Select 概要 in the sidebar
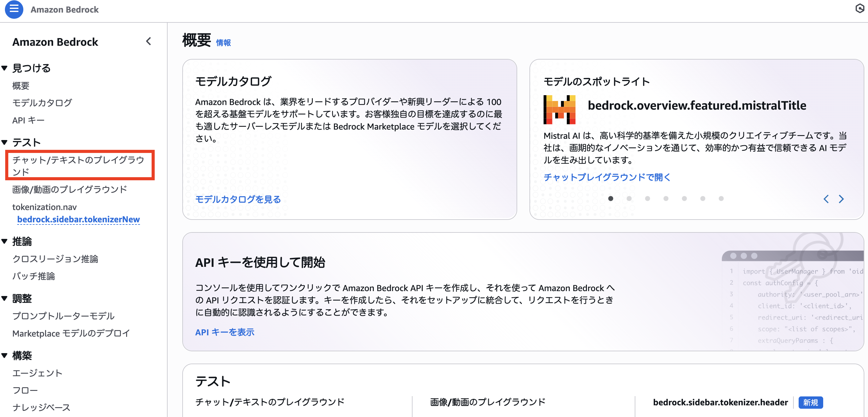The width and height of the screenshot is (868, 417). coord(21,86)
